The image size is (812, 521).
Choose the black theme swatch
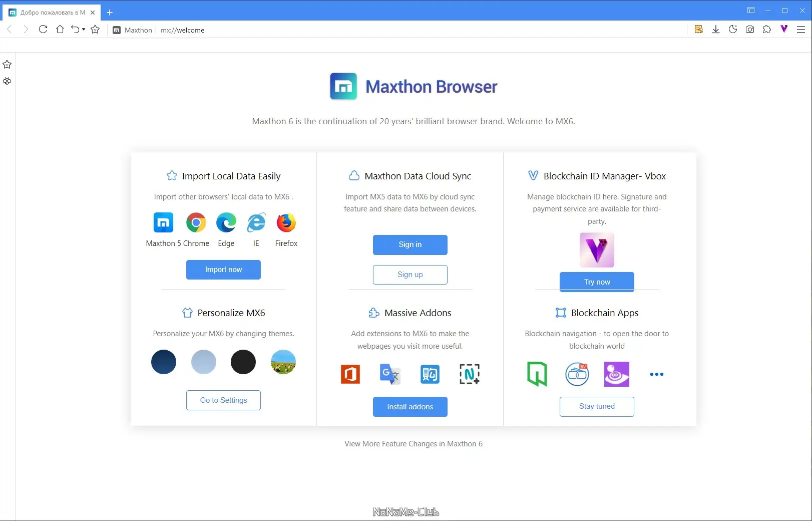coord(243,362)
